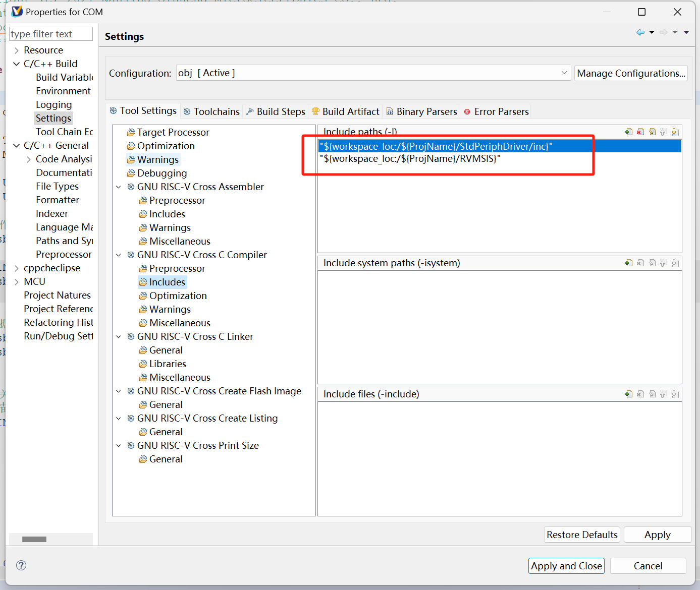The width and height of the screenshot is (700, 590).
Task: Open forward history dropdown arrow
Action: (675, 32)
